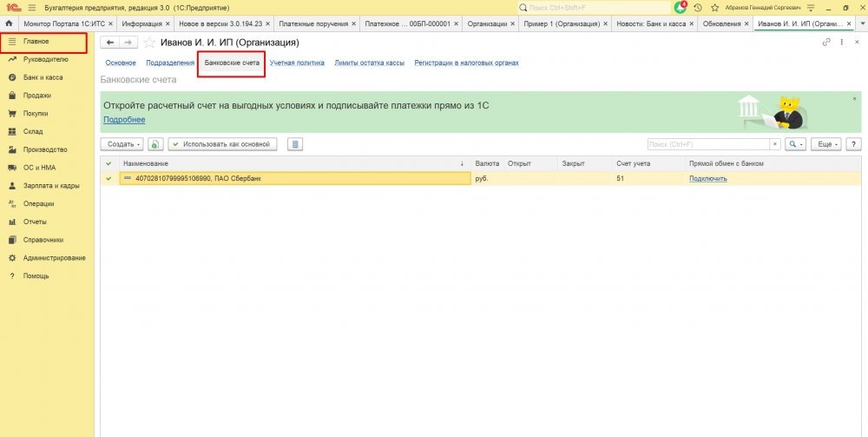
Task: Go to the Подразделения link
Action: 170,63
